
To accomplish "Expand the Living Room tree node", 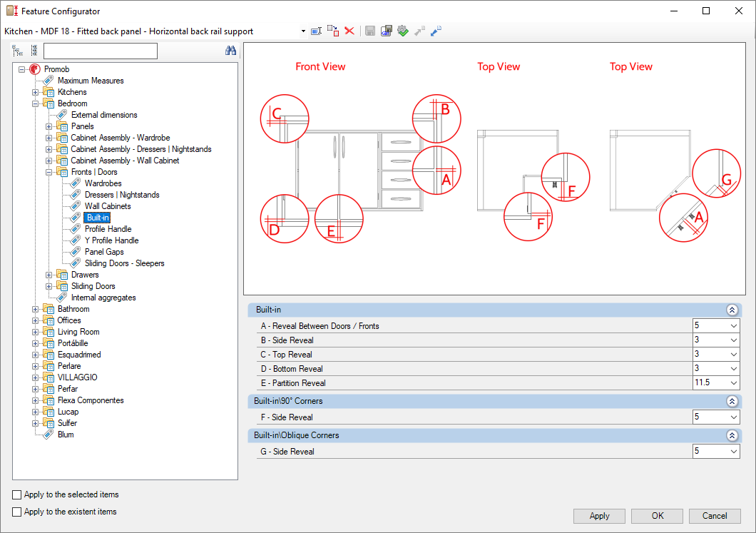I will (x=35, y=332).
